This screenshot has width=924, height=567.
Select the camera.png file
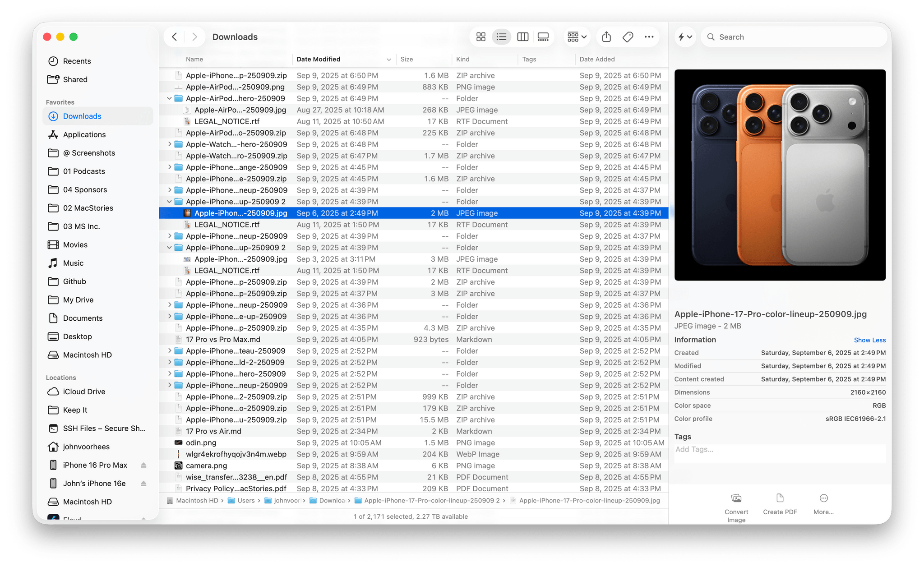point(413,466)
